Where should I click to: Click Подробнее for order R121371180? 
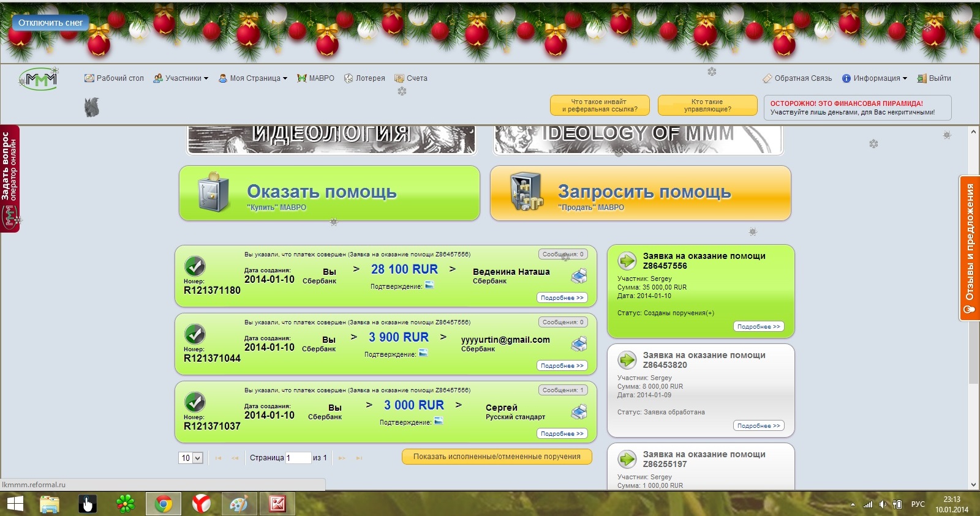(x=562, y=297)
